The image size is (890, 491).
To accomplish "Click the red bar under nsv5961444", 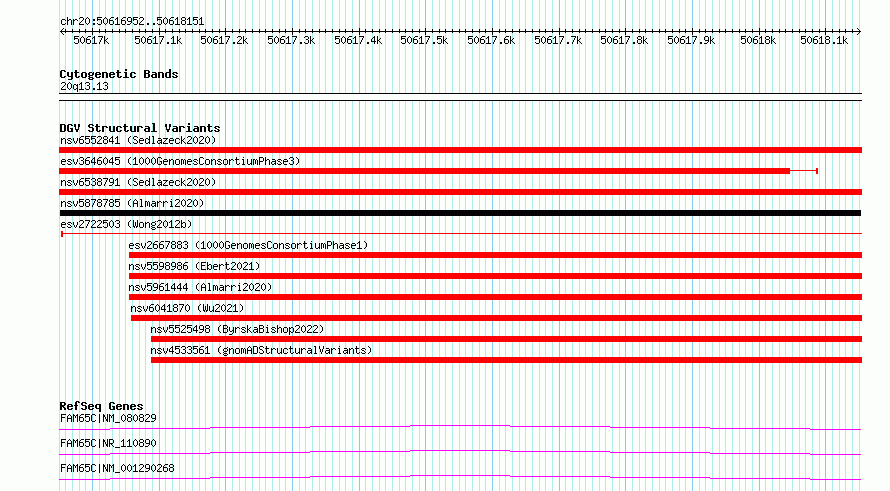I will point(496,297).
